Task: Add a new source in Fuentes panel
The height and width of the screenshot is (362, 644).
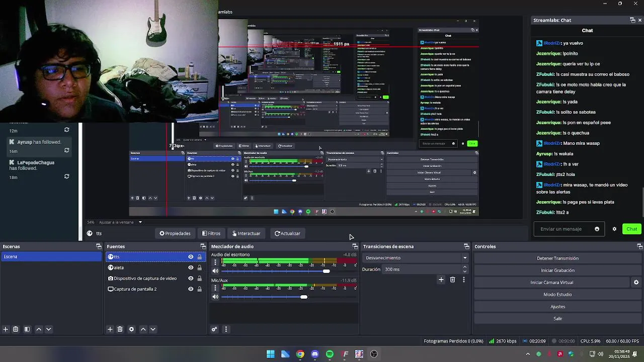Action: pos(110,329)
